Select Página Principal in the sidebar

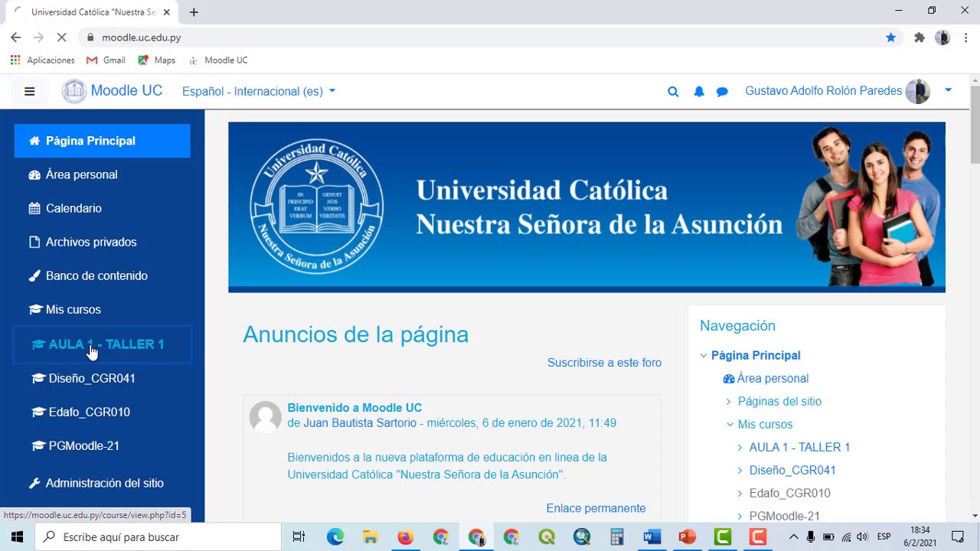click(x=103, y=141)
